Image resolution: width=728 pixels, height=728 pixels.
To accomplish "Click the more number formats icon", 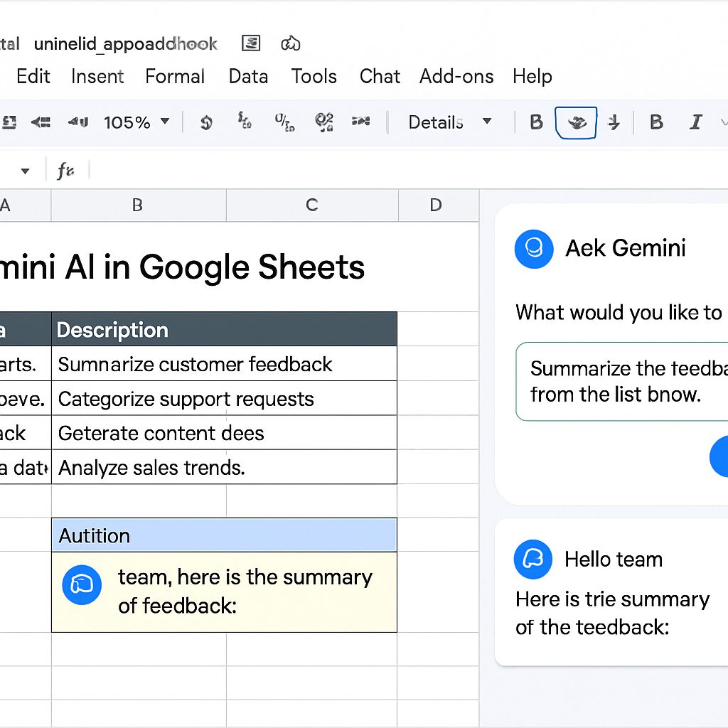I will [323, 122].
